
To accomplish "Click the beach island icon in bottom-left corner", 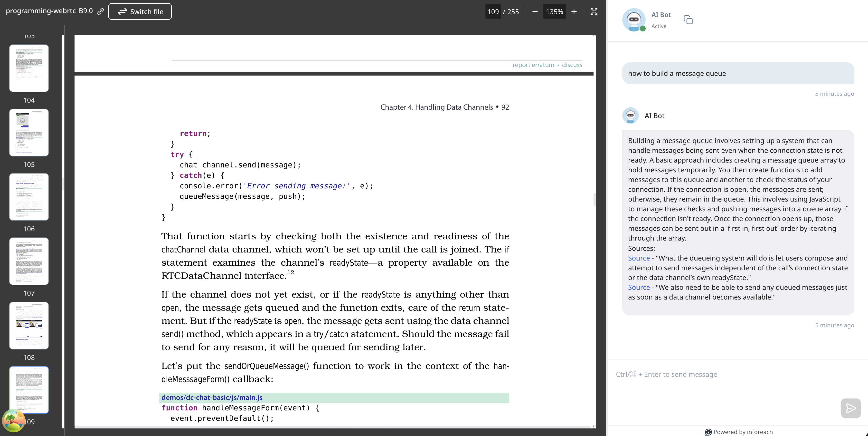I will click(x=13, y=420).
